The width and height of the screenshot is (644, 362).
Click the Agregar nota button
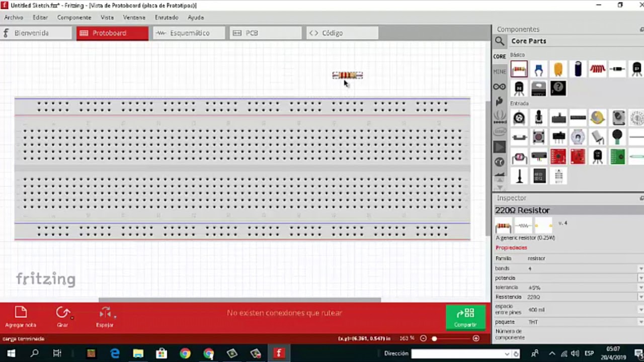21,317
